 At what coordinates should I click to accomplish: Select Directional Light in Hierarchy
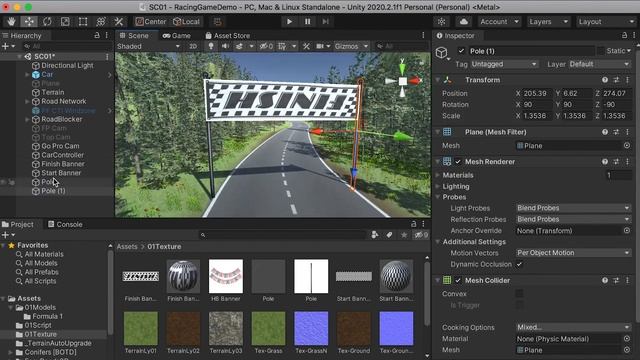[x=67, y=65]
